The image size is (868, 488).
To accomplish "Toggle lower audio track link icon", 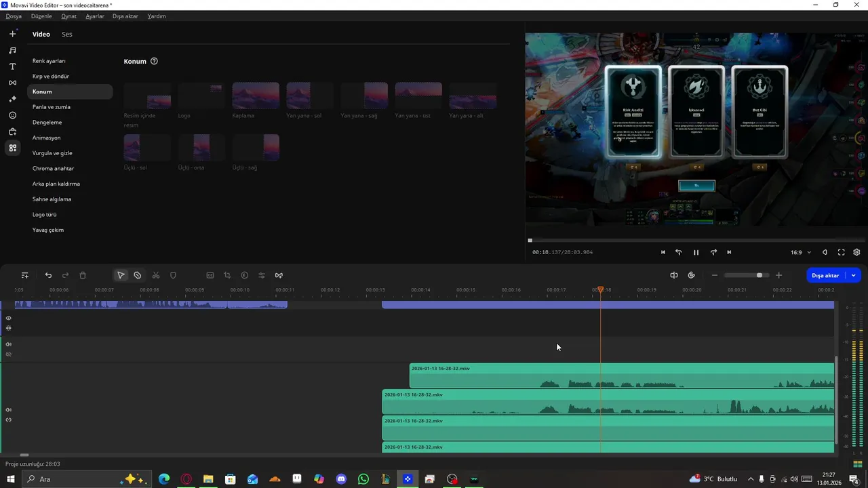I will [9, 420].
